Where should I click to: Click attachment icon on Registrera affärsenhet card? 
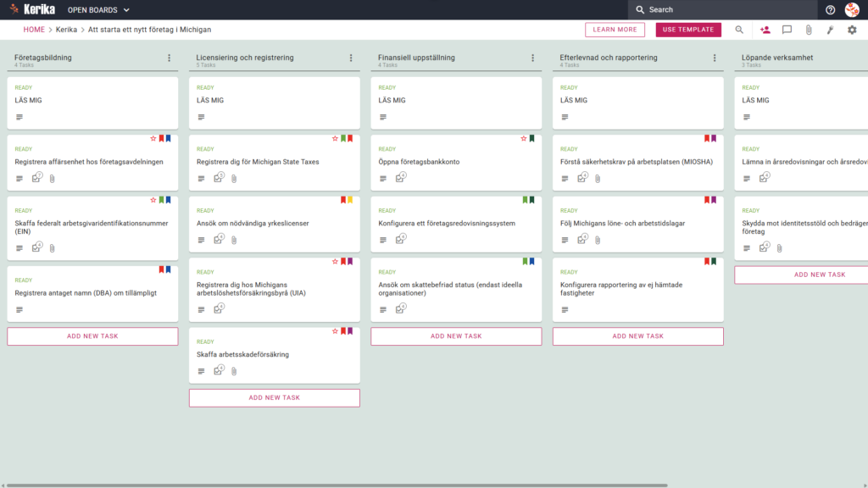click(52, 179)
